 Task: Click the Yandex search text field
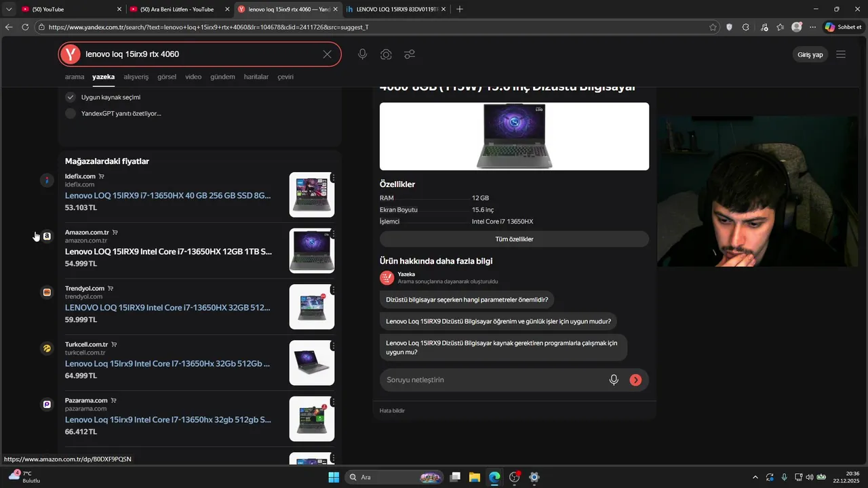tap(200, 54)
